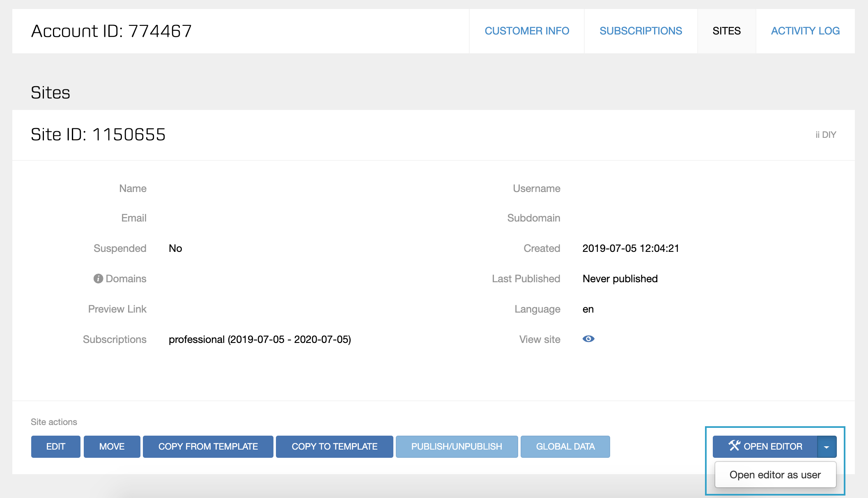Open the Customer Info tab

click(x=527, y=31)
